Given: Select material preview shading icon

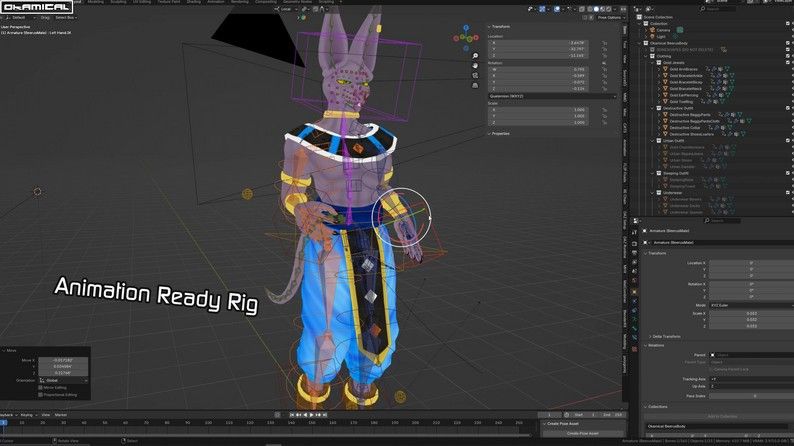Looking at the screenshot, I should 602,9.
